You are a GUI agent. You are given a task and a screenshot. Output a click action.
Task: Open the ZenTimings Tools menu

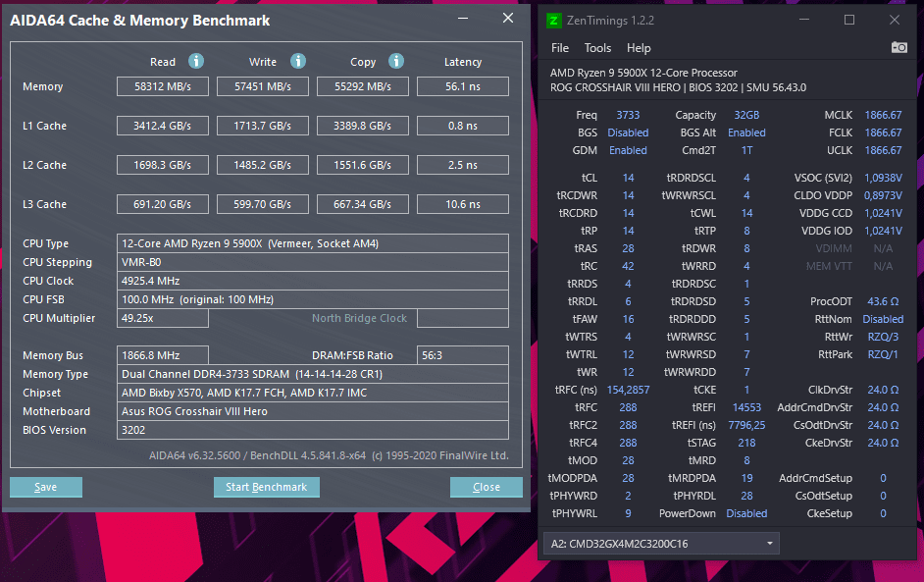[597, 48]
